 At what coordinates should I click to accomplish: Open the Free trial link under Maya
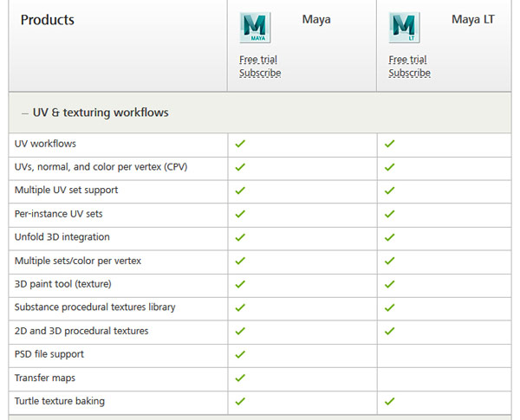click(257, 60)
